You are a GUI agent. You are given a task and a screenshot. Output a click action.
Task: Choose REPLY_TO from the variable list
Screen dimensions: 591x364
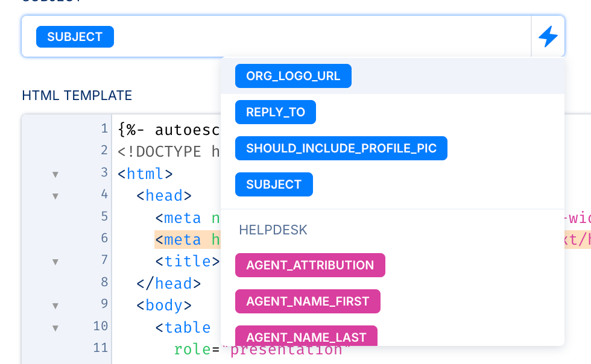click(x=276, y=112)
